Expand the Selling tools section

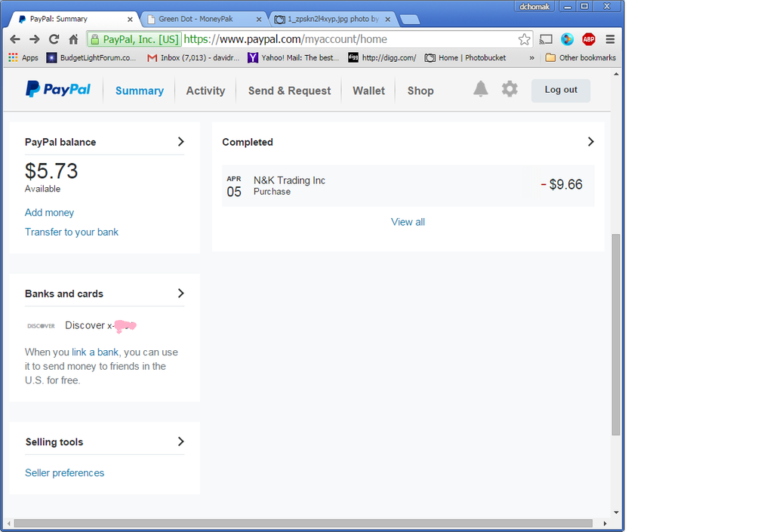click(x=180, y=441)
